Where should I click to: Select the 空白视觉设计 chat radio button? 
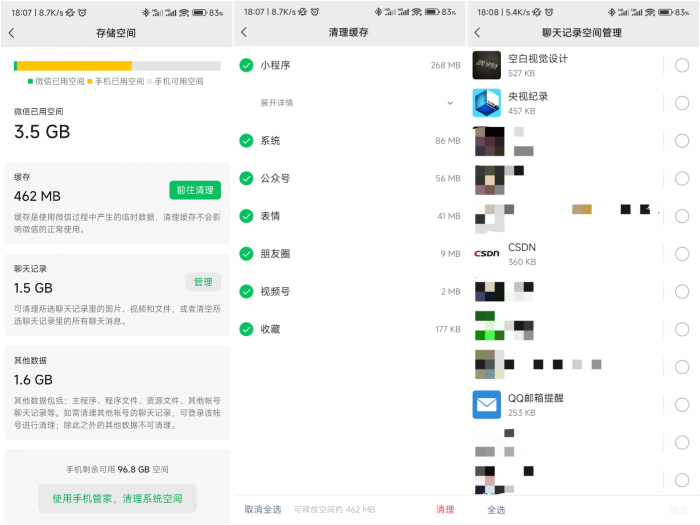(x=682, y=65)
